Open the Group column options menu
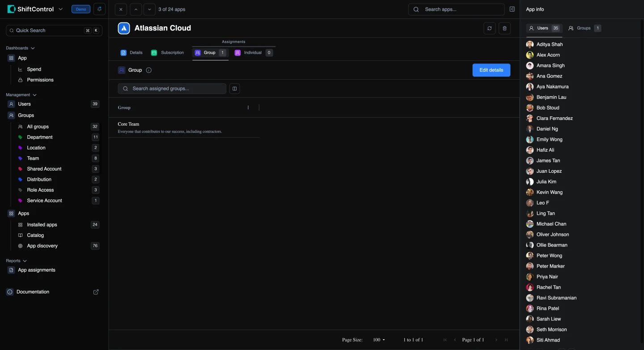This screenshot has height=350, width=644. pyautogui.click(x=248, y=107)
